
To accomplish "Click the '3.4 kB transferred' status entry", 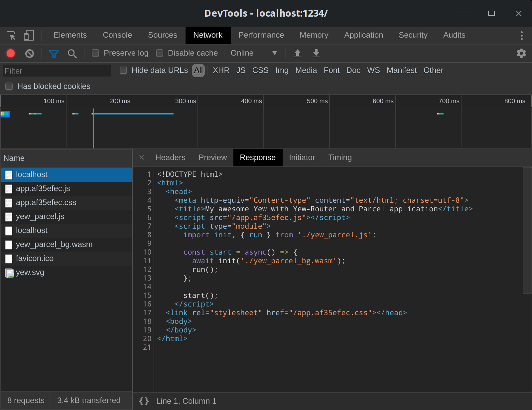I will pos(89,400).
